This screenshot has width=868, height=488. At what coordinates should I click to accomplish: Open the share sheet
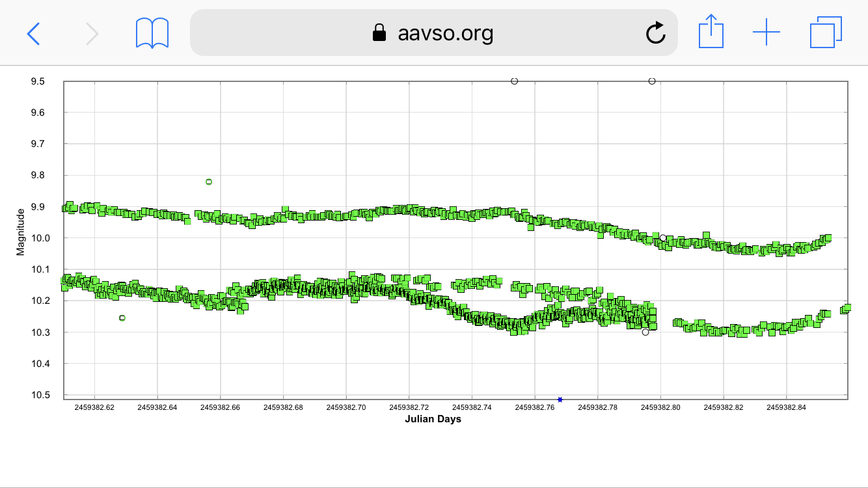tap(711, 33)
